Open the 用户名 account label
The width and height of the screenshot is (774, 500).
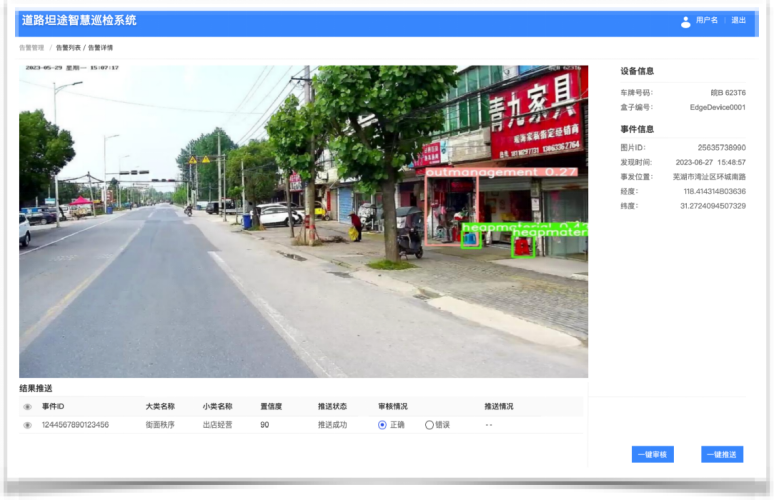[x=707, y=20]
